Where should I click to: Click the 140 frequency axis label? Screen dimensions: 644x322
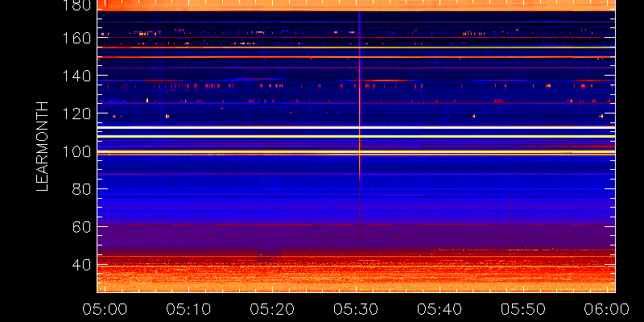point(76,76)
